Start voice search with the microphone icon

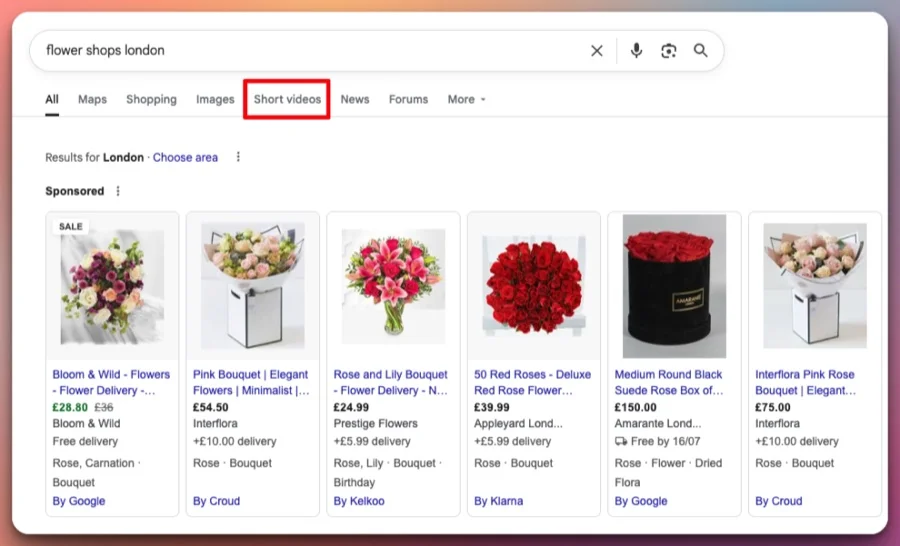[636, 51]
